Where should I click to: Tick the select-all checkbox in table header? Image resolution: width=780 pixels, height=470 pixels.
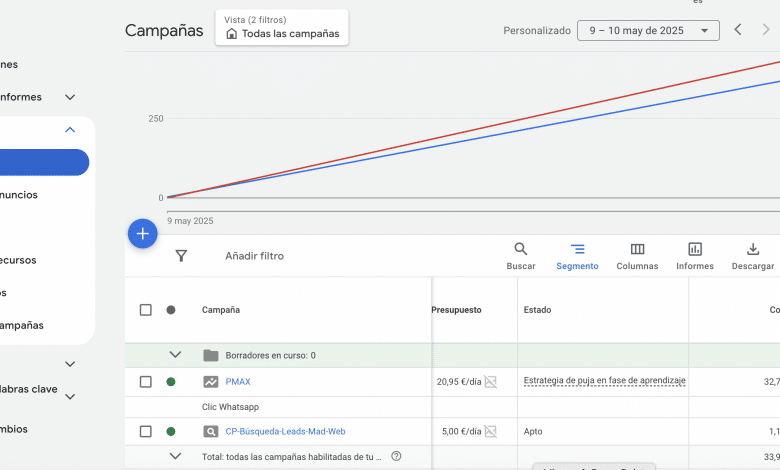146,310
